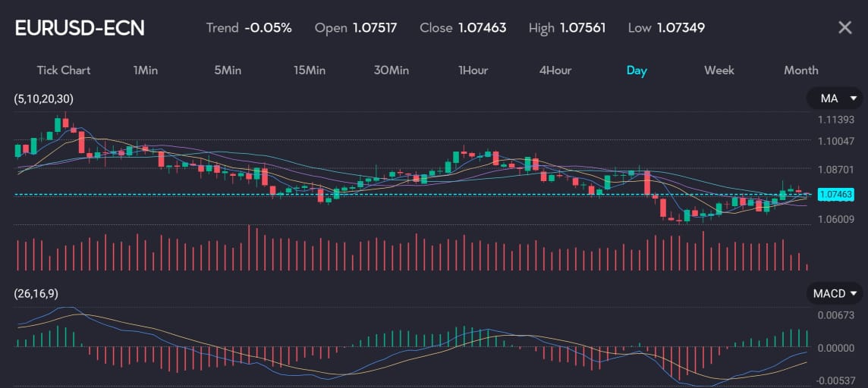This screenshot has width=868, height=388.
Task: Select the 5Min timeframe
Action: [228, 70]
